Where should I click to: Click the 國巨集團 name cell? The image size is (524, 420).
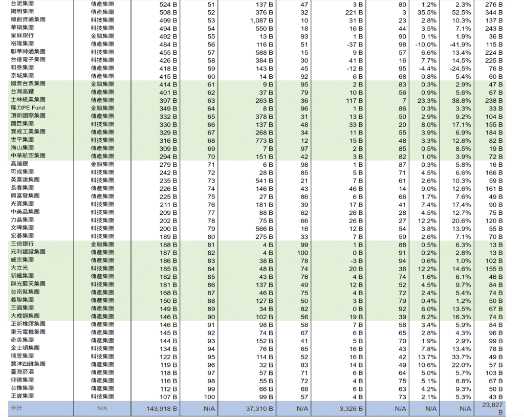[x=22, y=124]
